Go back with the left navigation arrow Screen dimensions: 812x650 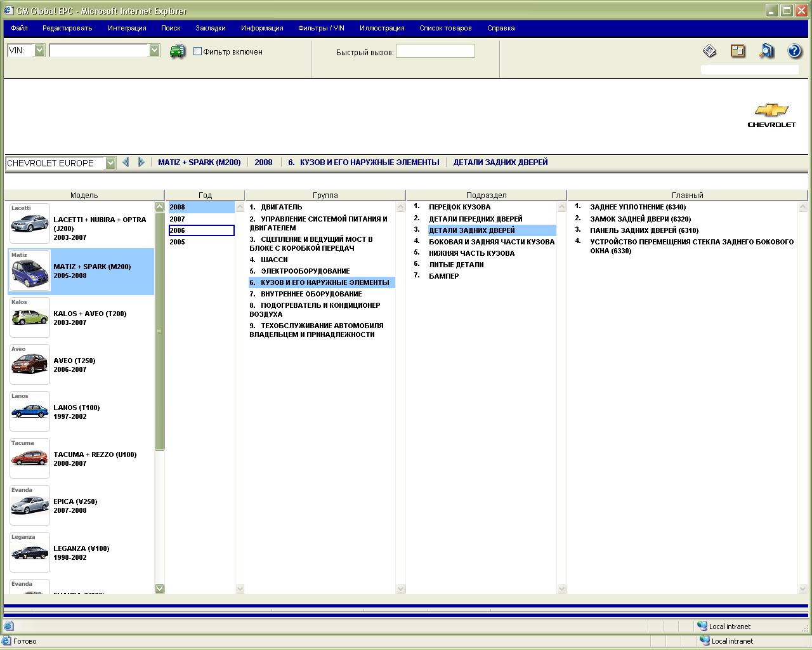coord(126,162)
